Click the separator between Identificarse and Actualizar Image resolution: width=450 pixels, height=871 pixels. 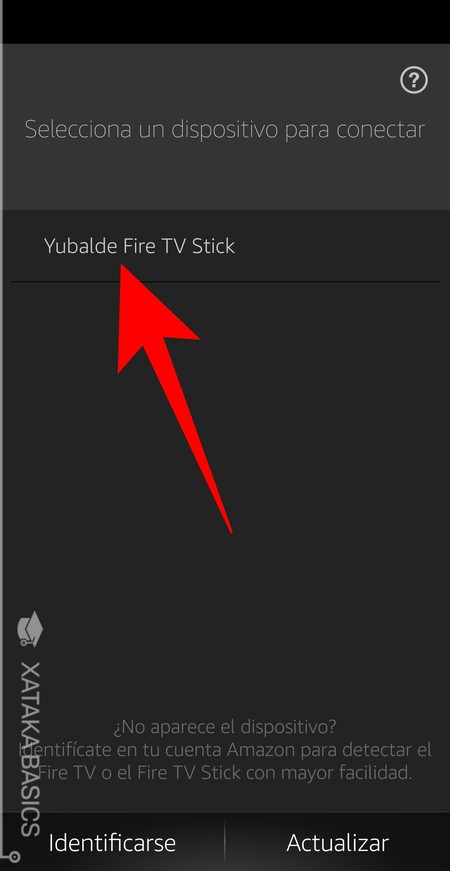click(224, 842)
